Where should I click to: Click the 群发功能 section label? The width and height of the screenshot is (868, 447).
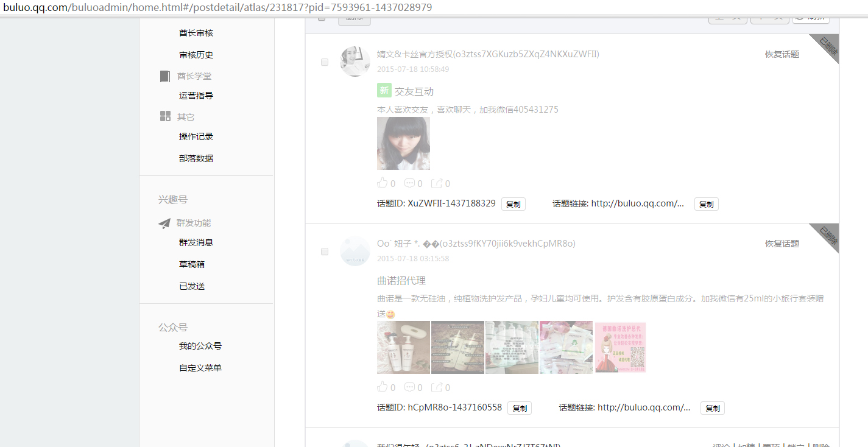tap(194, 223)
